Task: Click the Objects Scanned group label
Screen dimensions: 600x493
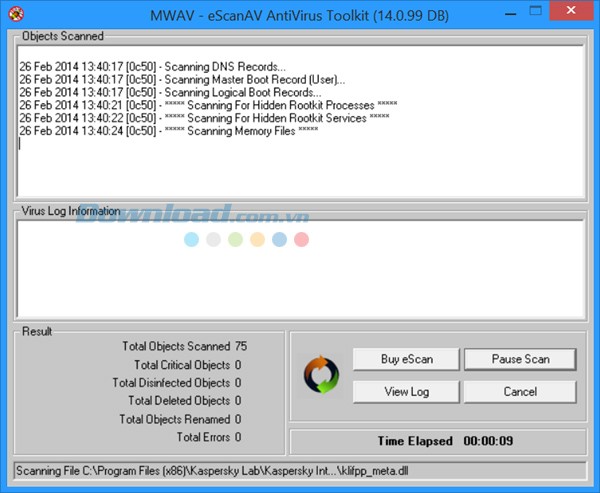Action: point(63,36)
